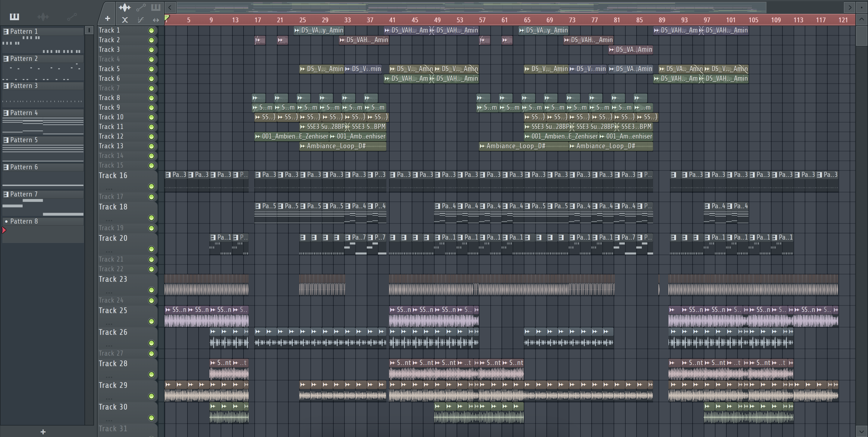
Task: Toggle Track 9 mute LED
Action: (152, 108)
